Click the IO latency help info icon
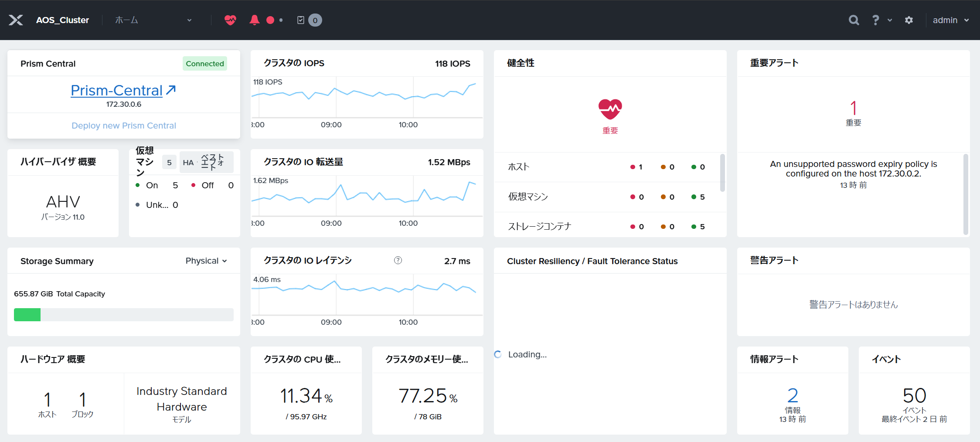 pos(398,260)
